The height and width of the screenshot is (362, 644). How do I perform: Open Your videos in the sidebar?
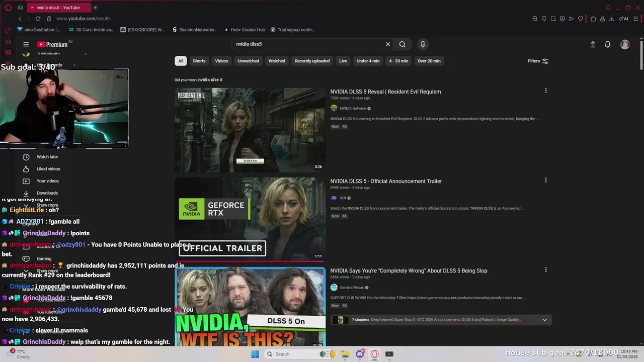pos(48,181)
